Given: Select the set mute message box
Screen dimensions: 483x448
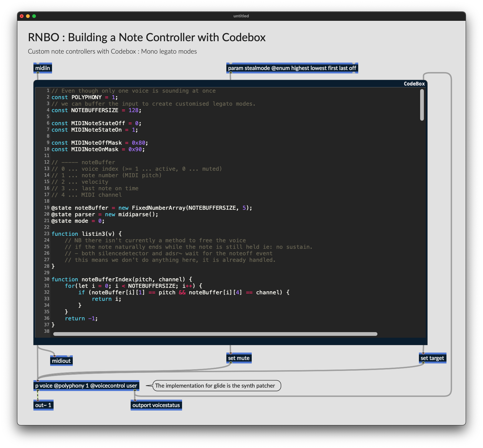Looking at the screenshot, I should click(x=238, y=358).
